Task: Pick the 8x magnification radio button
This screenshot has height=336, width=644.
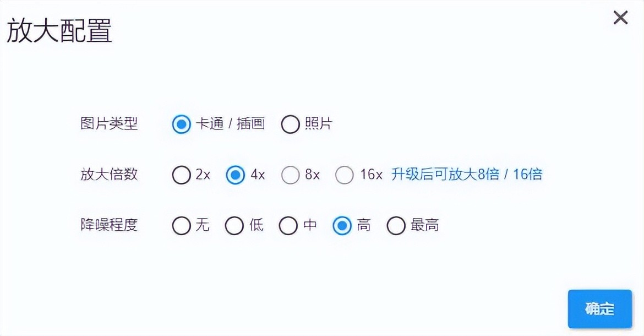Action: (290, 176)
